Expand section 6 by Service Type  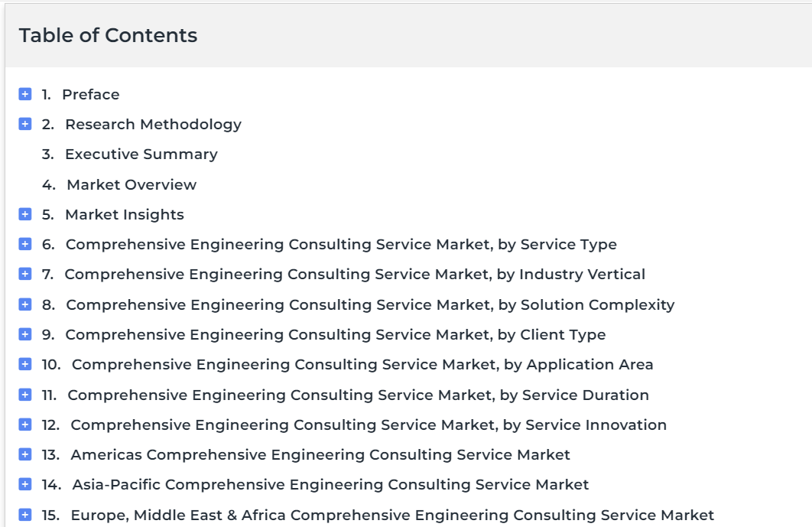tap(25, 244)
